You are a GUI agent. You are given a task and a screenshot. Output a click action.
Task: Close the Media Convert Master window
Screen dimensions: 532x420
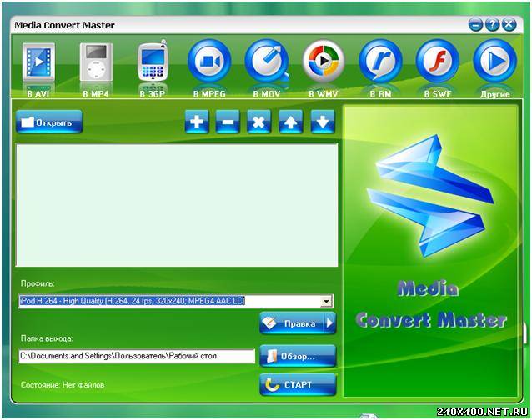[509, 25]
